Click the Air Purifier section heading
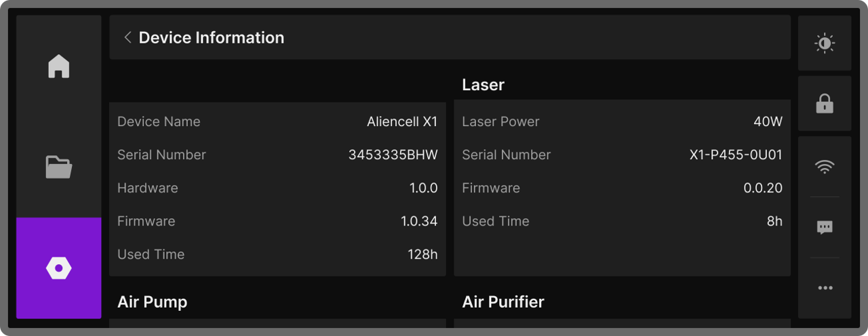 click(x=502, y=302)
